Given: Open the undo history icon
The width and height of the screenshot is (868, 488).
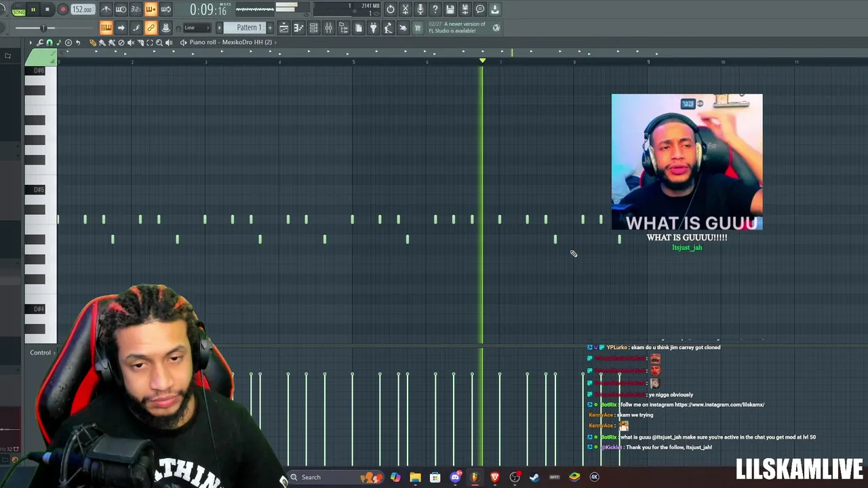Looking at the screenshot, I should click(391, 9).
